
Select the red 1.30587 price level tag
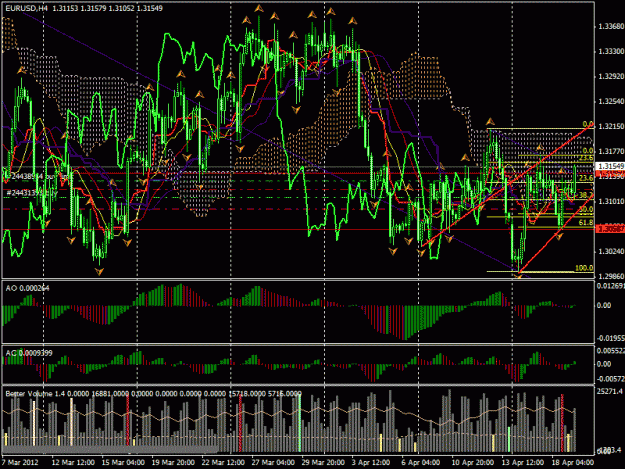click(610, 229)
